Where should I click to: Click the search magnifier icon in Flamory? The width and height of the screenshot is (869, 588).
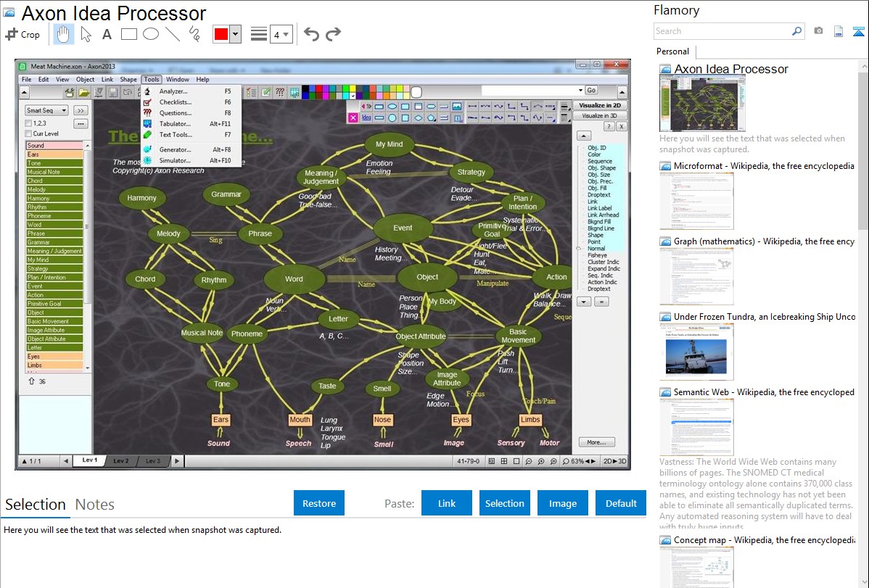(796, 31)
